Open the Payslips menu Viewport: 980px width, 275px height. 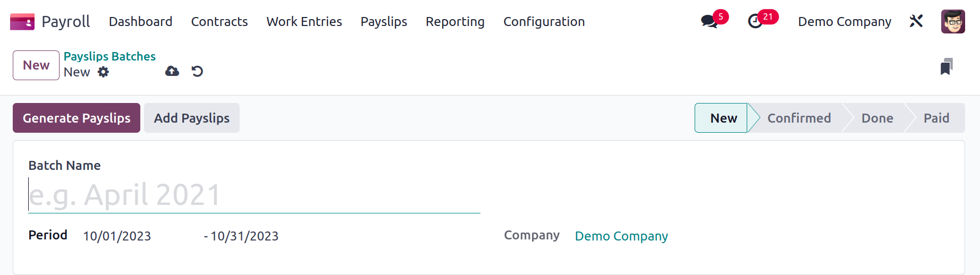pos(384,22)
